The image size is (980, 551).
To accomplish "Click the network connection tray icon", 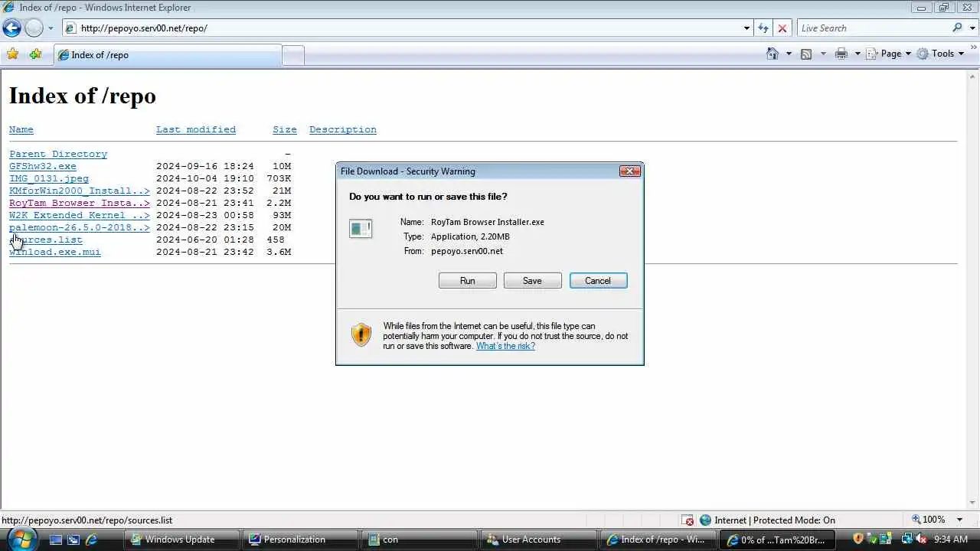I will [906, 539].
